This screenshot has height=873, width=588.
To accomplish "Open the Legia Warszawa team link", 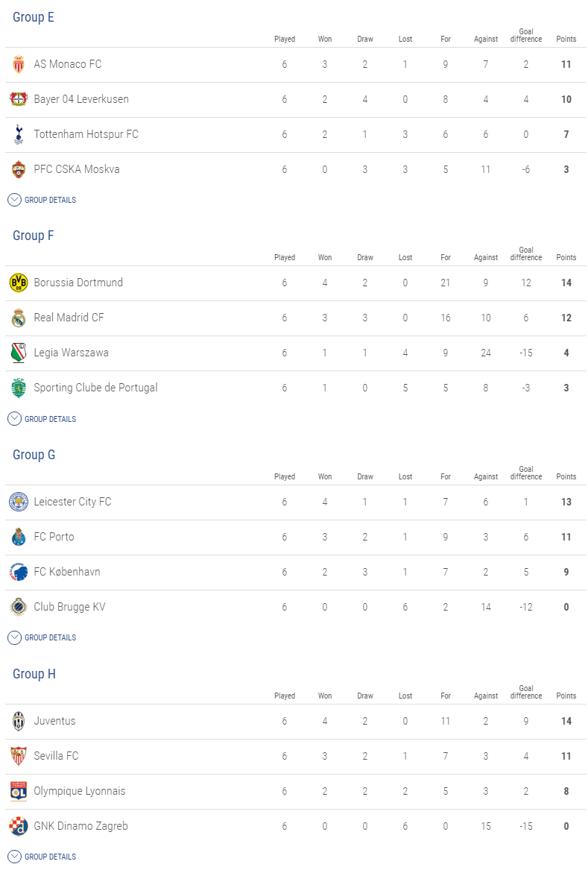I will (x=71, y=353).
